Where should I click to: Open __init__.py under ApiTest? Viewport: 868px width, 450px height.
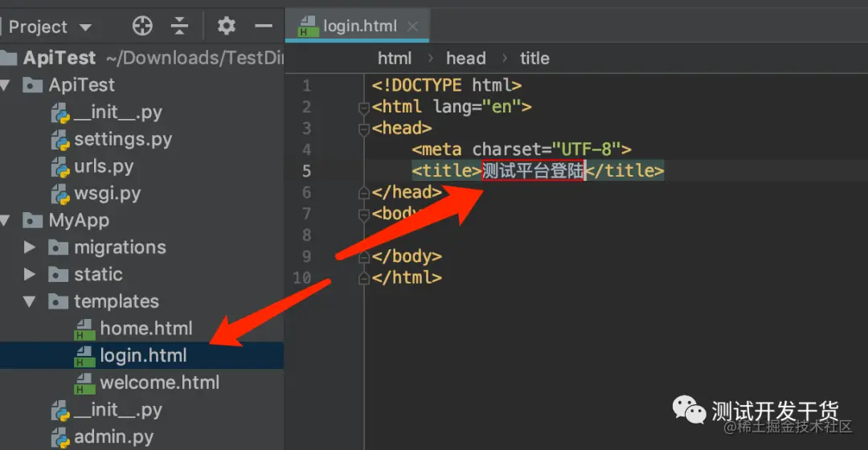[x=118, y=112]
